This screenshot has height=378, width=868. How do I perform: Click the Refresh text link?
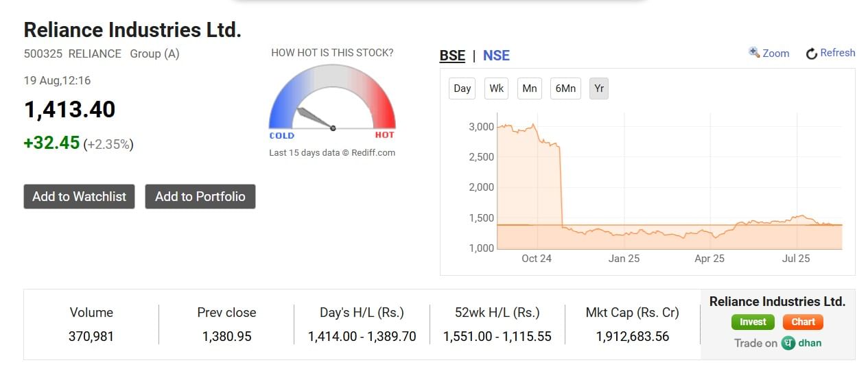coord(837,53)
